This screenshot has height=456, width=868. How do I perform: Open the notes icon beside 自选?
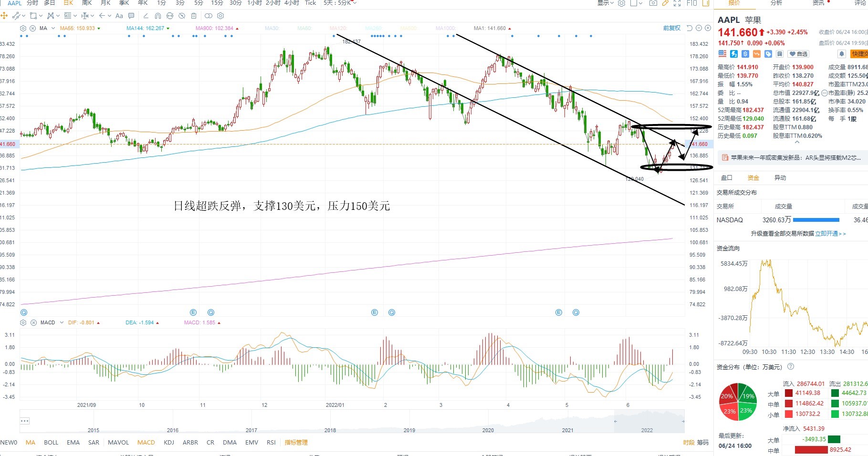click(780, 54)
